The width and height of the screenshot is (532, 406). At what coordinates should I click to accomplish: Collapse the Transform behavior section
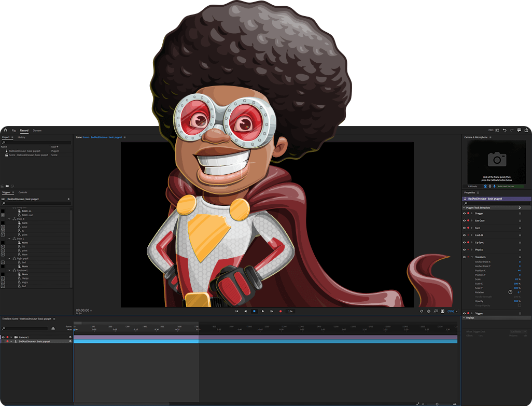(x=472, y=257)
